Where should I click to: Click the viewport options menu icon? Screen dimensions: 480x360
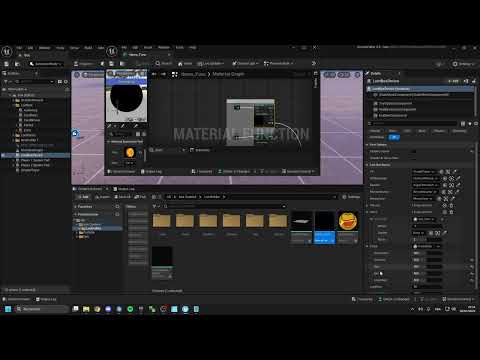coord(77,75)
